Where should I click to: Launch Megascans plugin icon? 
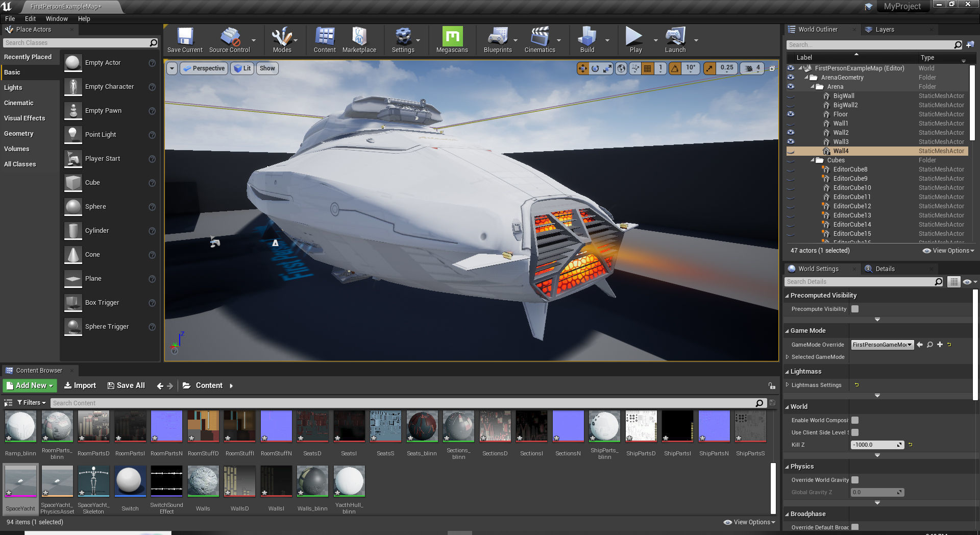pyautogui.click(x=452, y=40)
